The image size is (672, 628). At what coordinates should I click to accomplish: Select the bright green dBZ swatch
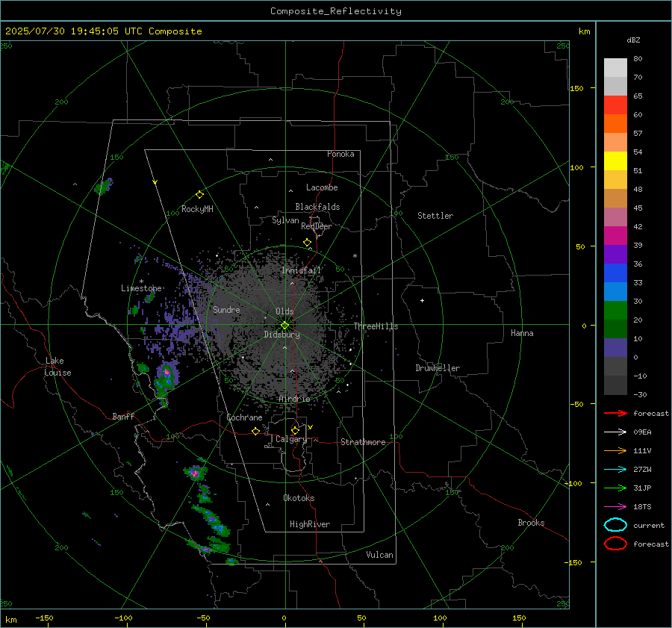615,311
